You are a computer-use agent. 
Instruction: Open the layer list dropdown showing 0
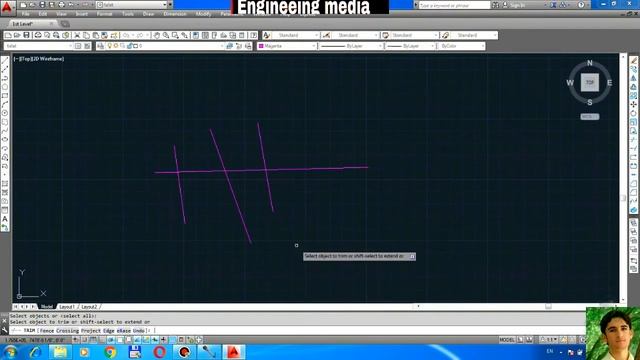point(165,46)
